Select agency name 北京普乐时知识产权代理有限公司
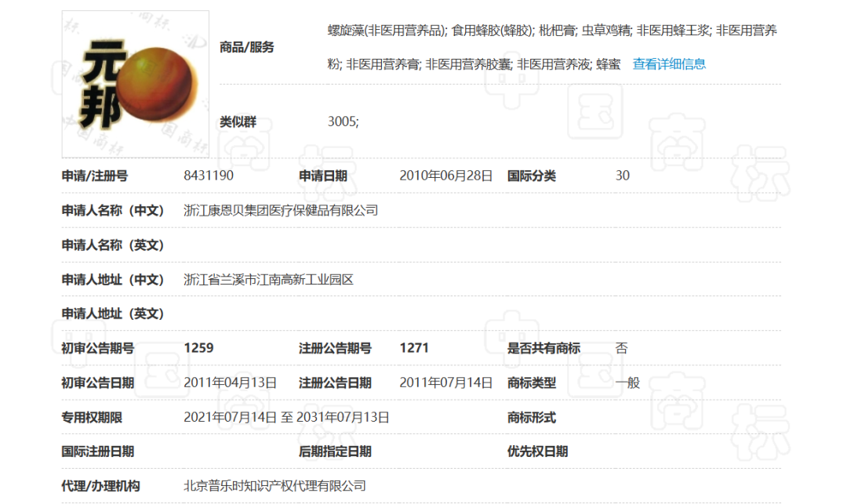This screenshot has width=847, height=504. pos(274,486)
